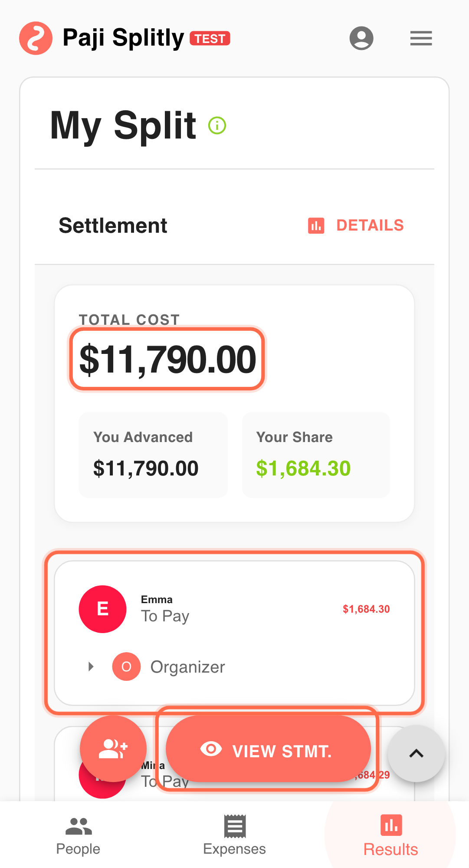This screenshot has width=469, height=868.
Task: Open the Results tab
Action: [390, 835]
